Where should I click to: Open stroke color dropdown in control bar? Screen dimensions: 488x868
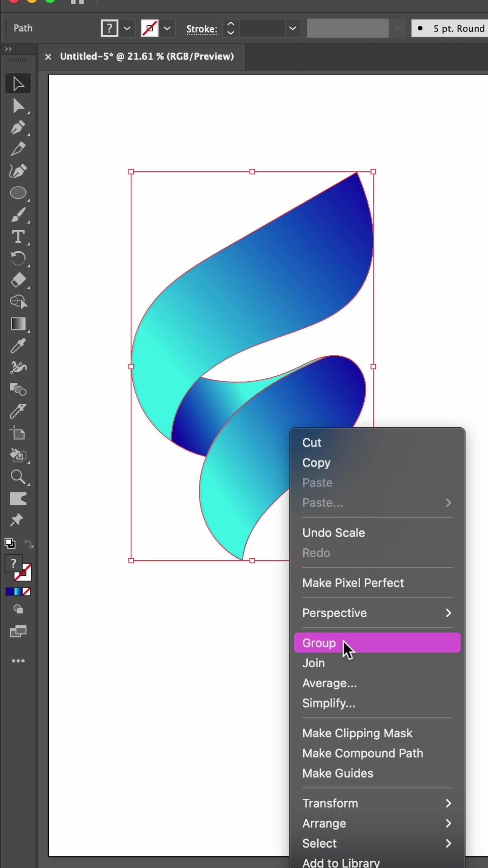click(167, 28)
